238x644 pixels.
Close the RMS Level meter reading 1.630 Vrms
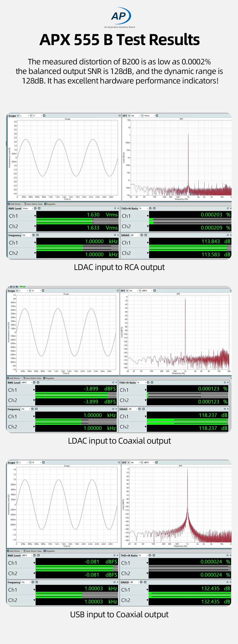(x=118, y=208)
